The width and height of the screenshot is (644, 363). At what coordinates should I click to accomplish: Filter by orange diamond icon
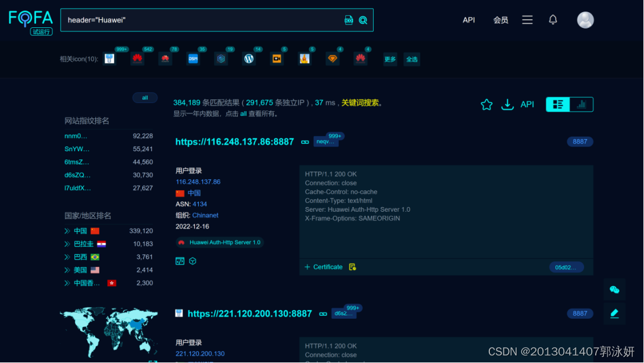pos(332,59)
